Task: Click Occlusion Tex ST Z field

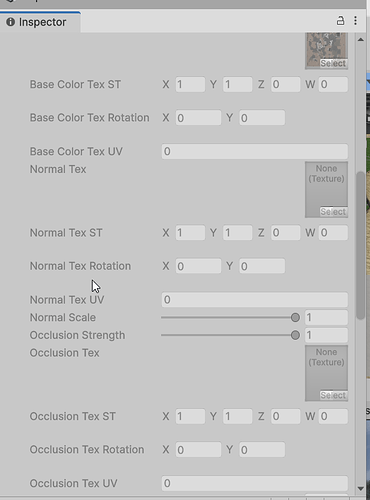Action: point(285,416)
